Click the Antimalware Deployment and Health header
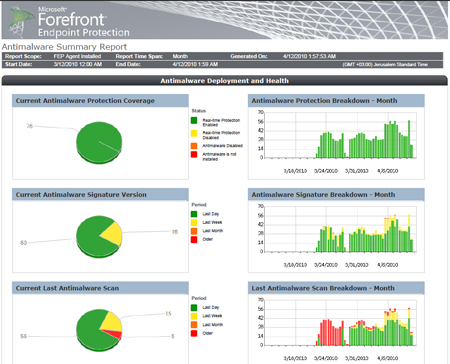The height and width of the screenshot is (364, 450). coord(225,81)
